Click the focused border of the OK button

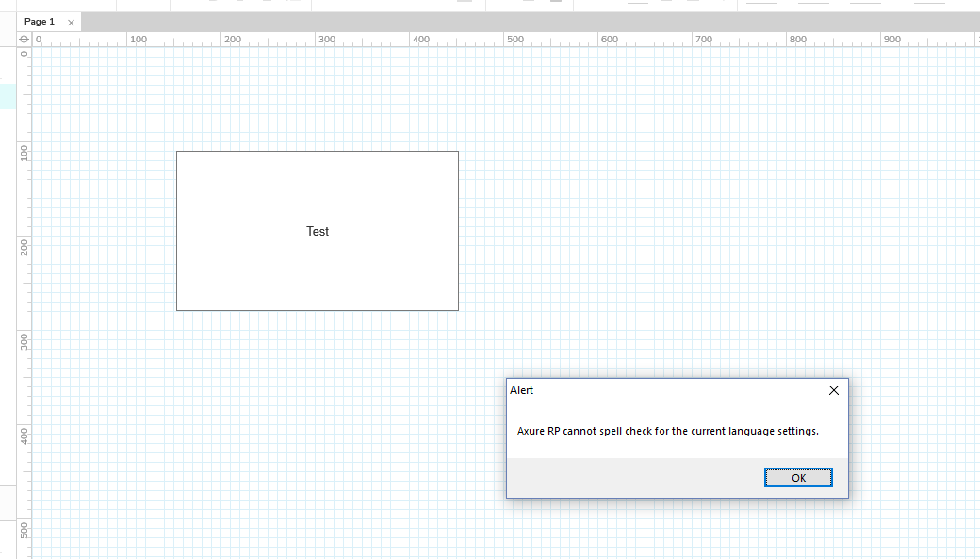pos(798,467)
